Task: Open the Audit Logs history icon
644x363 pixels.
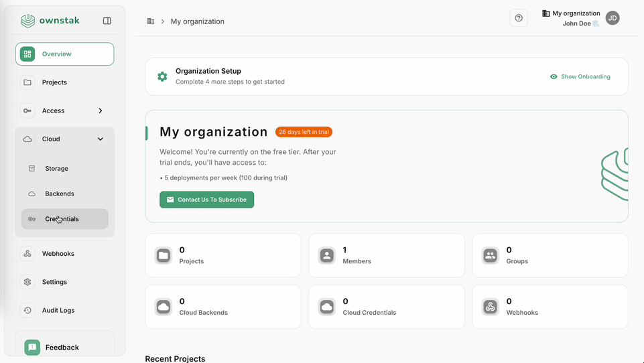Action: (x=27, y=310)
